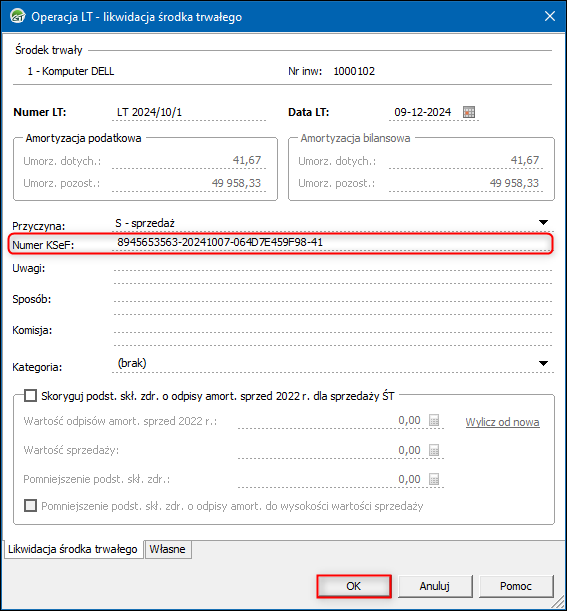Confirm the operation with OK button

tap(354, 586)
